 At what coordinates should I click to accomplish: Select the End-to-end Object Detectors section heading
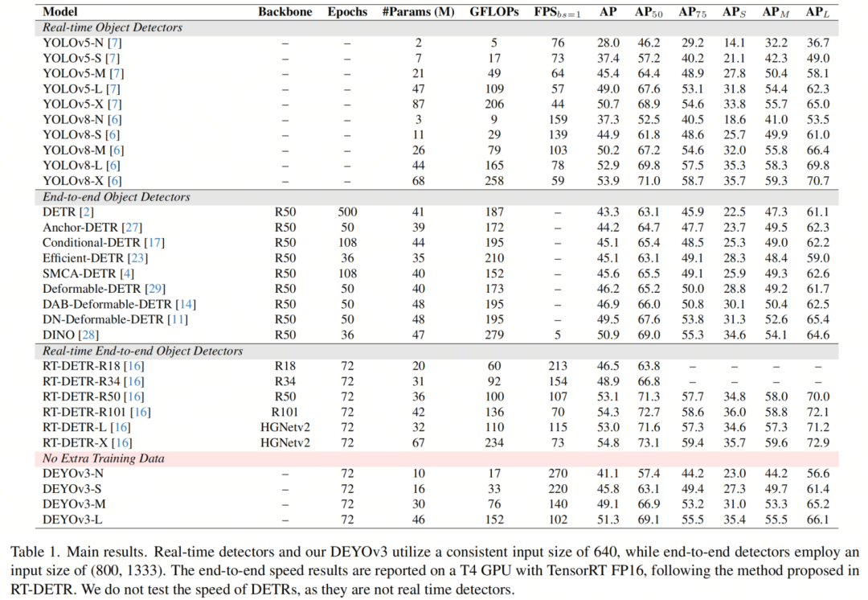pos(117,197)
